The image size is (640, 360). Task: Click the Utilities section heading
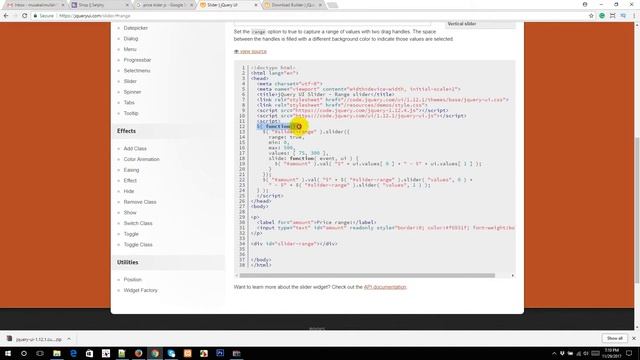(x=128, y=262)
